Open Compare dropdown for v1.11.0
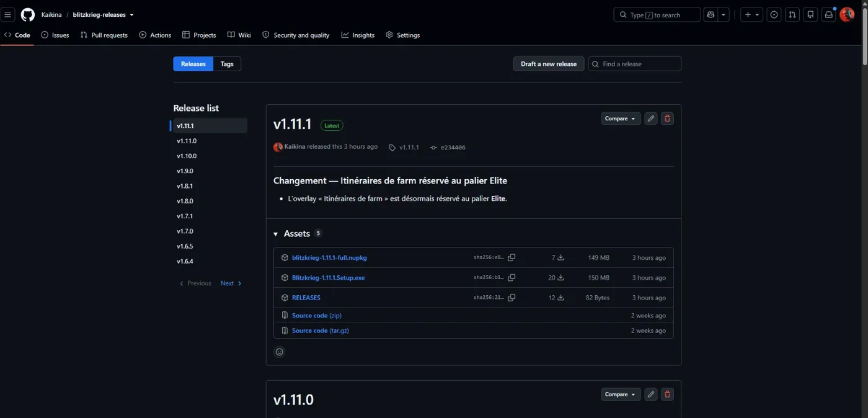This screenshot has height=418, width=868. click(x=621, y=394)
